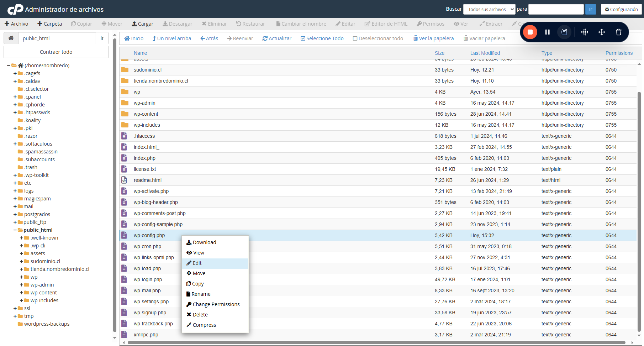Open Ver la papelera trash view

[433, 38]
